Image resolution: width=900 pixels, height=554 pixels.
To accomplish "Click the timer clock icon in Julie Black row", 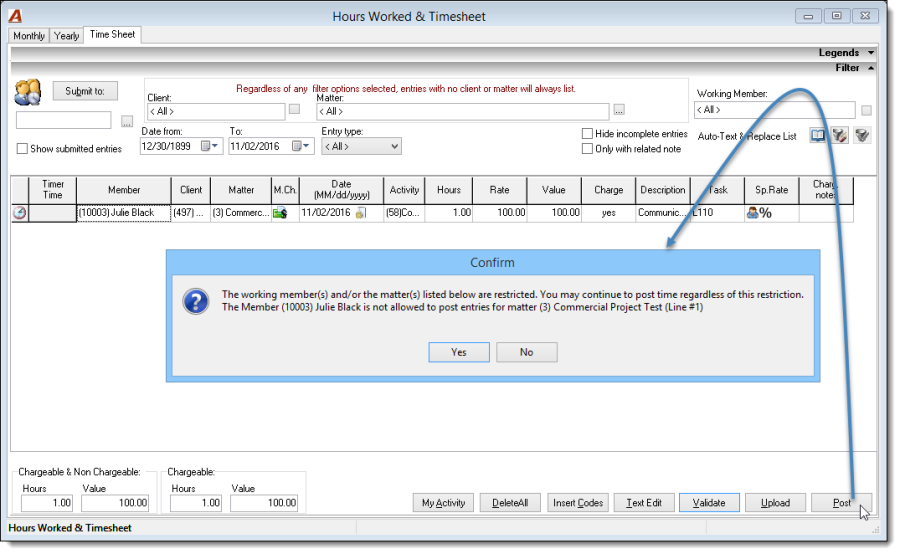I will coord(20,213).
